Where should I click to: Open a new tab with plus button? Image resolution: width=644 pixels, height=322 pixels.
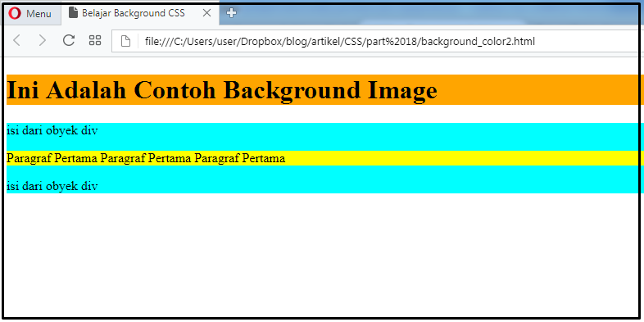231,13
